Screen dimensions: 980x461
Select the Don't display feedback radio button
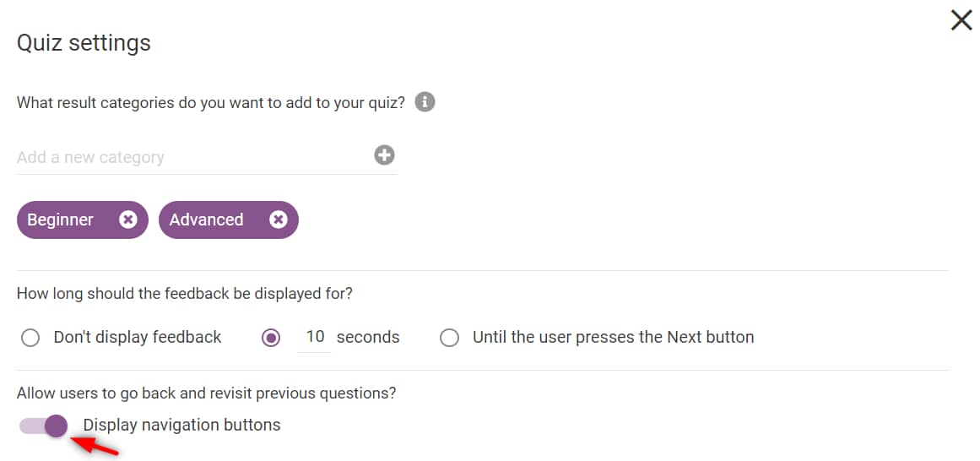tap(30, 339)
